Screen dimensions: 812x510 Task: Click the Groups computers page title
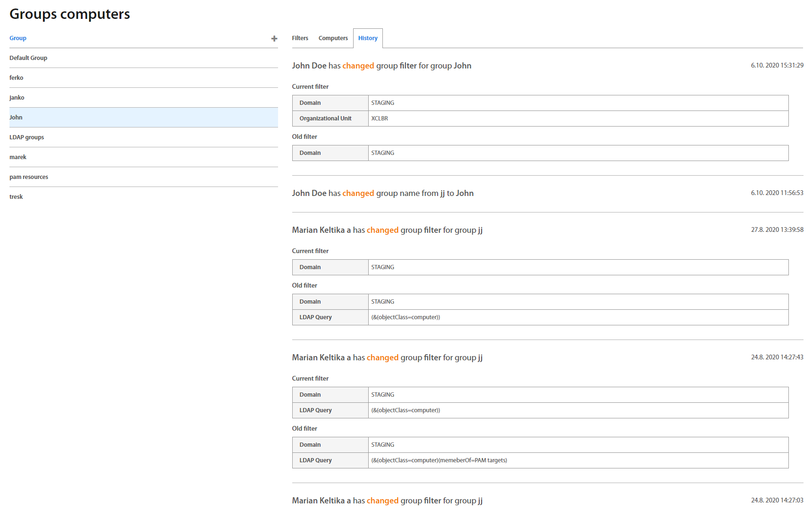point(70,14)
